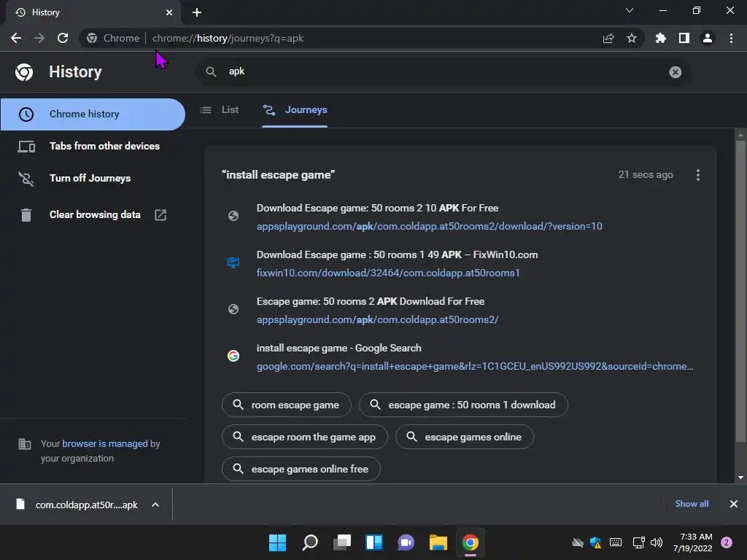This screenshot has width=747, height=560.
Task: Select Chrome history in sidebar
Action: (93, 114)
